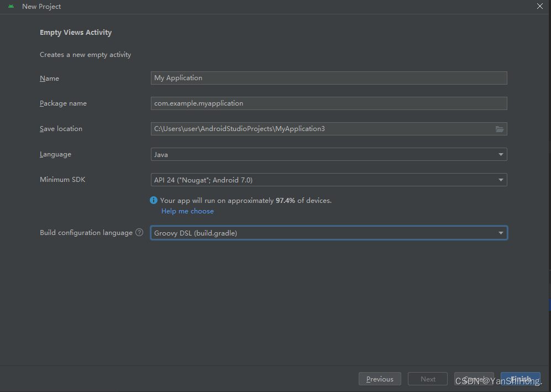Click the Name field with My Application

pyautogui.click(x=329, y=78)
